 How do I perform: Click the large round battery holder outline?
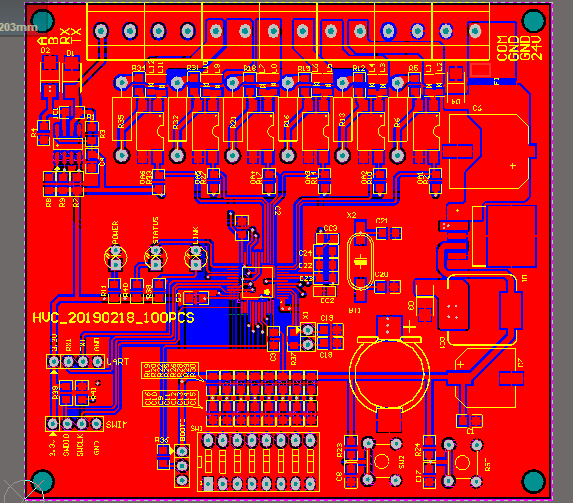coord(389,374)
